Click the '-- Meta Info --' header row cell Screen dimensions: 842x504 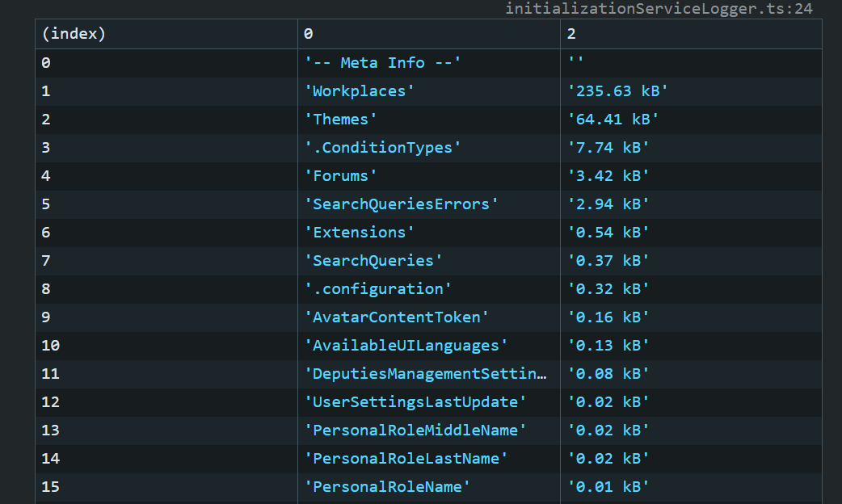click(382, 63)
